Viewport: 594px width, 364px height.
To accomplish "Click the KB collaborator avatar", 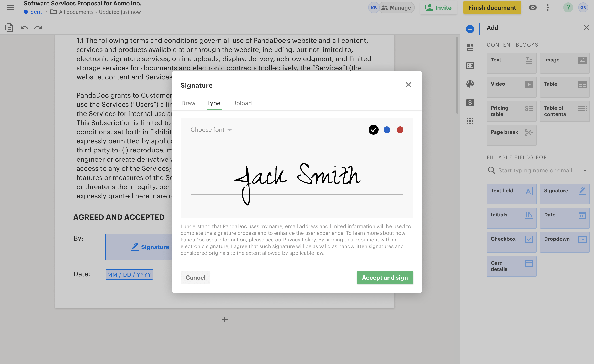I will pos(374,8).
